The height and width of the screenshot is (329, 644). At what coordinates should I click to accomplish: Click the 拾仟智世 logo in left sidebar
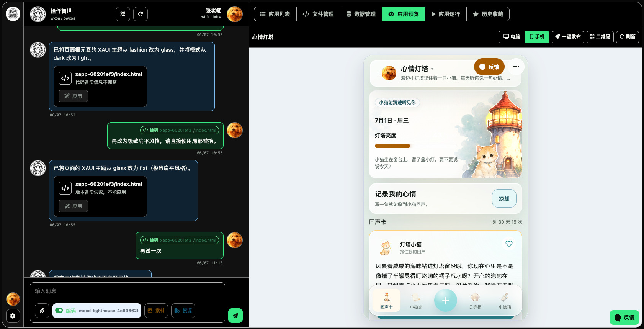tap(13, 14)
